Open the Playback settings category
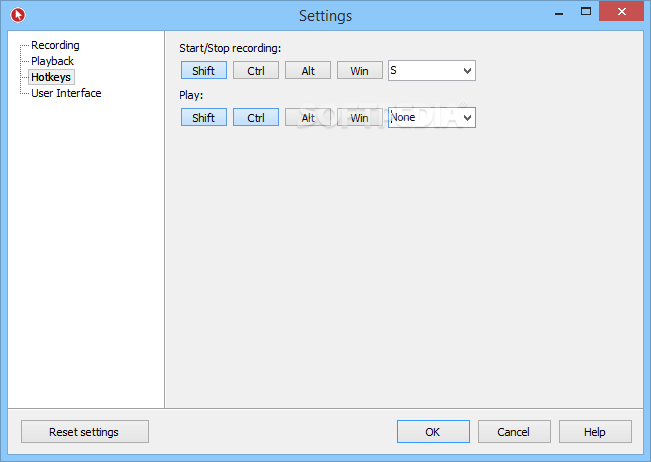 52,61
